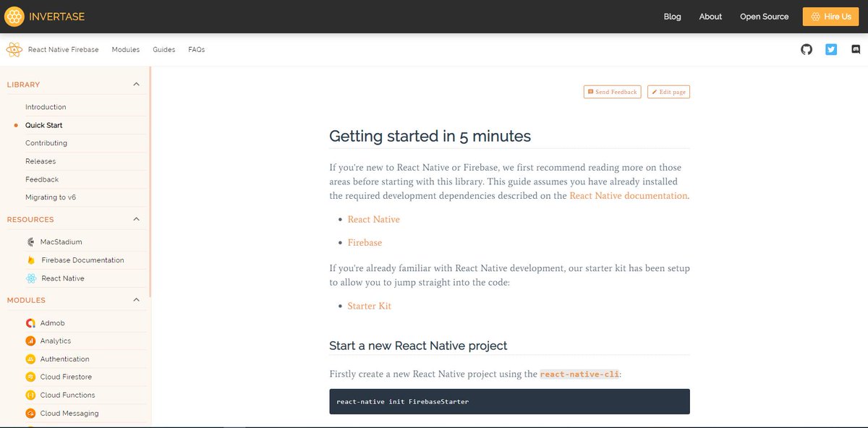The image size is (868, 428).
Task: Click the Send Feedback button
Action: tap(612, 92)
